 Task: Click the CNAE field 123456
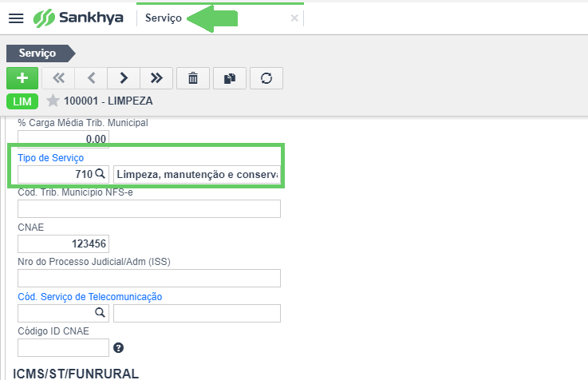pyautogui.click(x=63, y=243)
